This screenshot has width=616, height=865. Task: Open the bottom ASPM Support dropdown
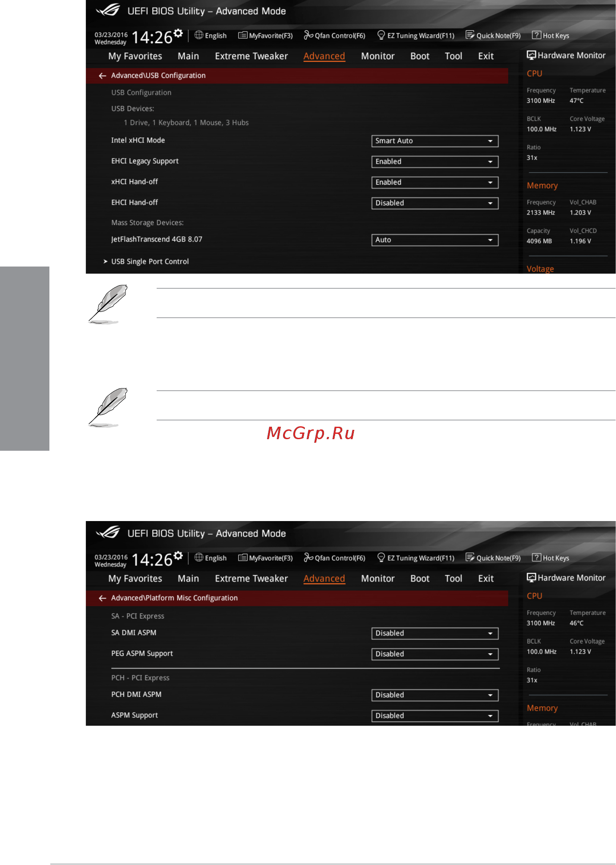[x=435, y=716]
